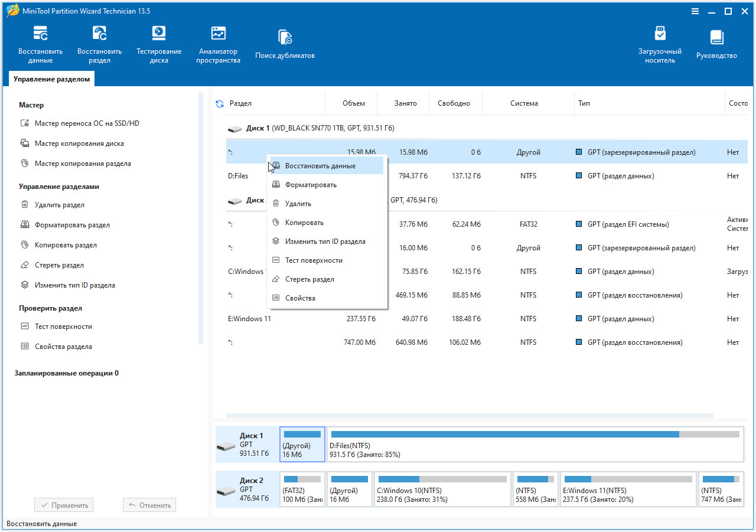Launch Partition Recovery (Восстановить раздел) from toolbar

click(x=99, y=44)
